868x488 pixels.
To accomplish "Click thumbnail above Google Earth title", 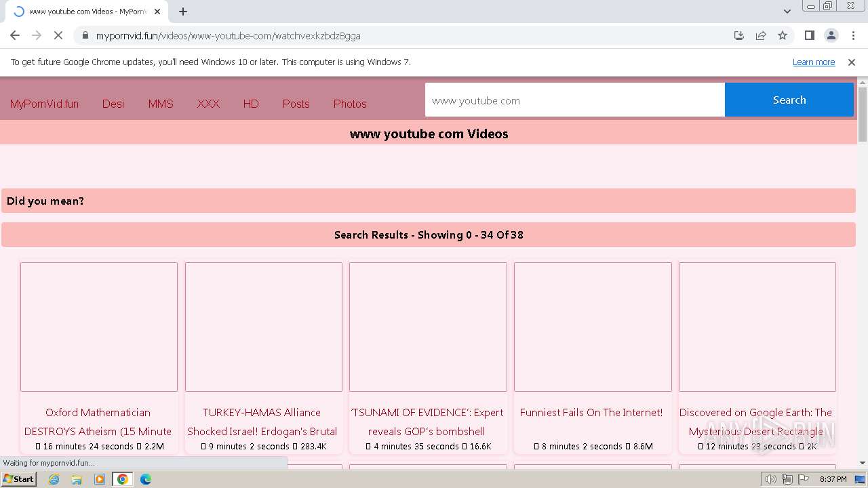I will tap(757, 327).
